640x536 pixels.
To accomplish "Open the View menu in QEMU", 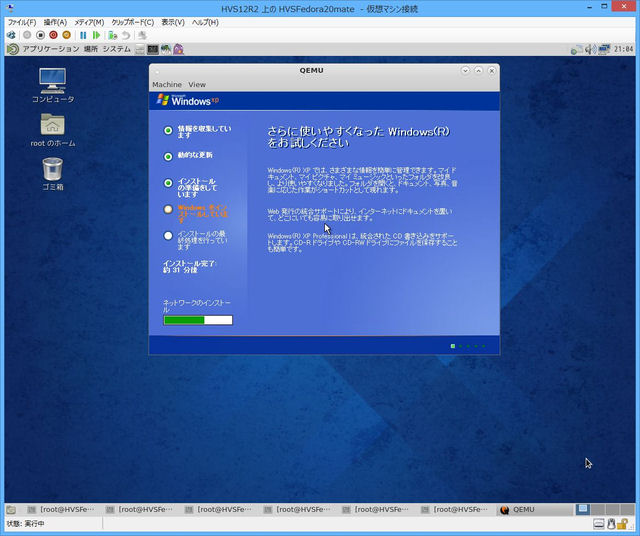I will coord(197,85).
